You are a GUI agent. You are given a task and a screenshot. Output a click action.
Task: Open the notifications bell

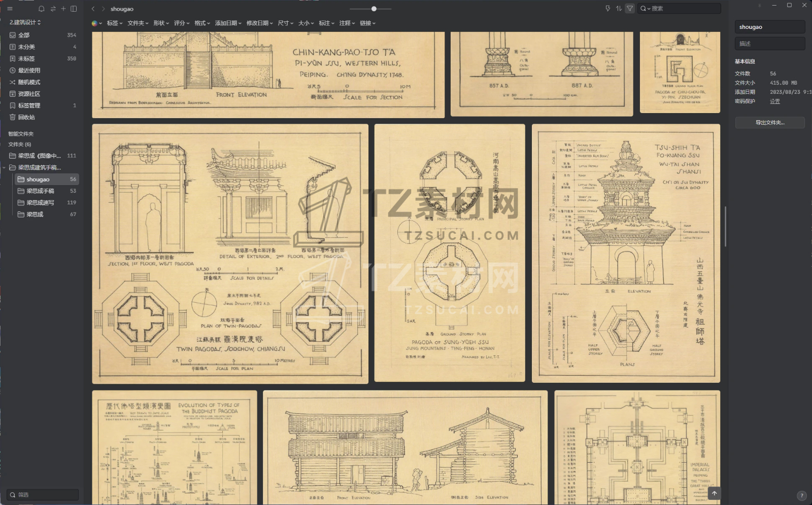pyautogui.click(x=42, y=9)
